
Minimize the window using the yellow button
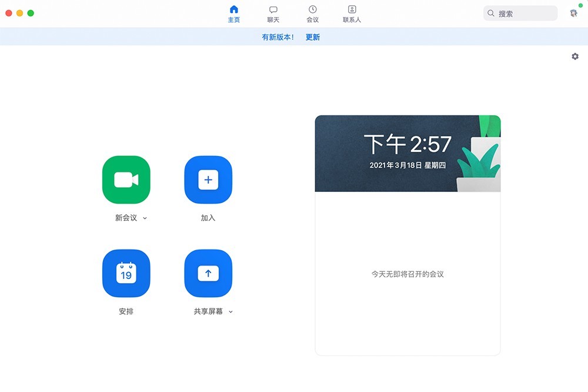click(x=19, y=13)
